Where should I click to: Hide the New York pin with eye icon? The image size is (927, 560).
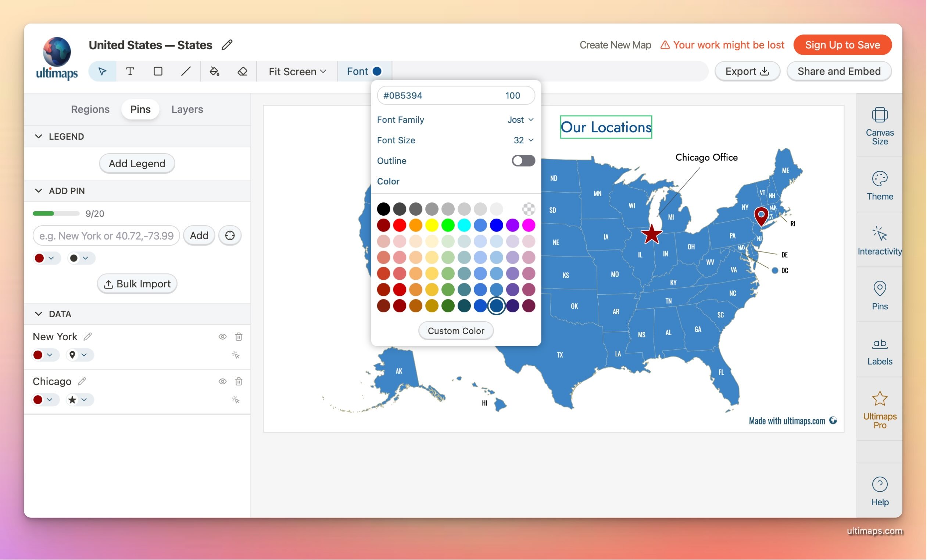[222, 337]
